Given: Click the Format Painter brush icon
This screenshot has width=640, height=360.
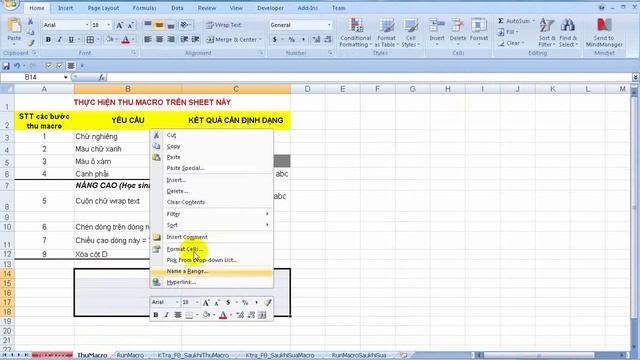Looking at the screenshot, I should coord(31,43).
